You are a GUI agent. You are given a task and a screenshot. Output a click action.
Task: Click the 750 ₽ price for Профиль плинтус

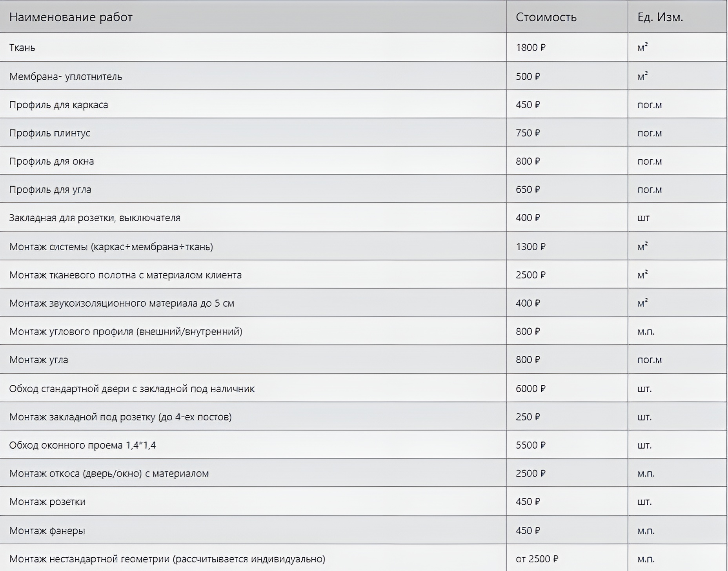click(x=528, y=133)
